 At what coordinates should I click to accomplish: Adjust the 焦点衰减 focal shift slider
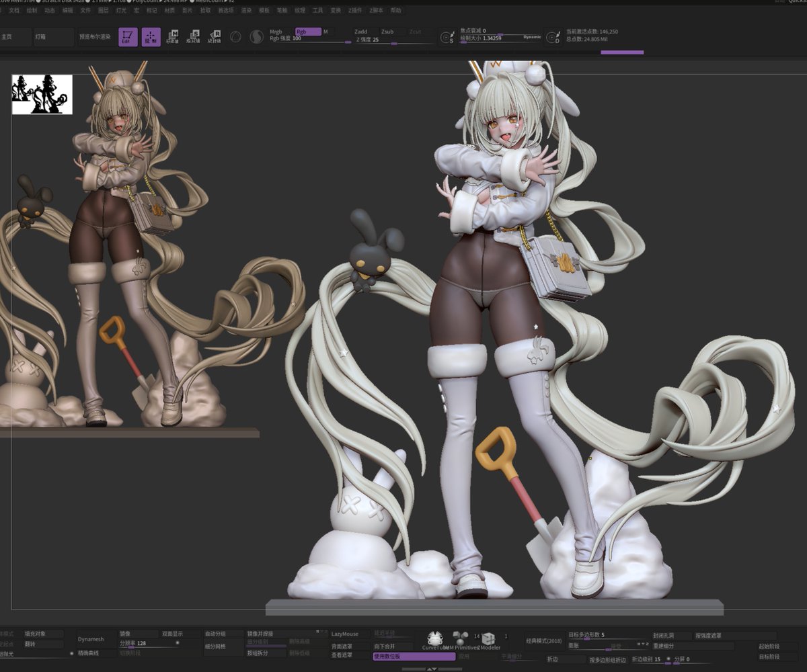click(500, 32)
